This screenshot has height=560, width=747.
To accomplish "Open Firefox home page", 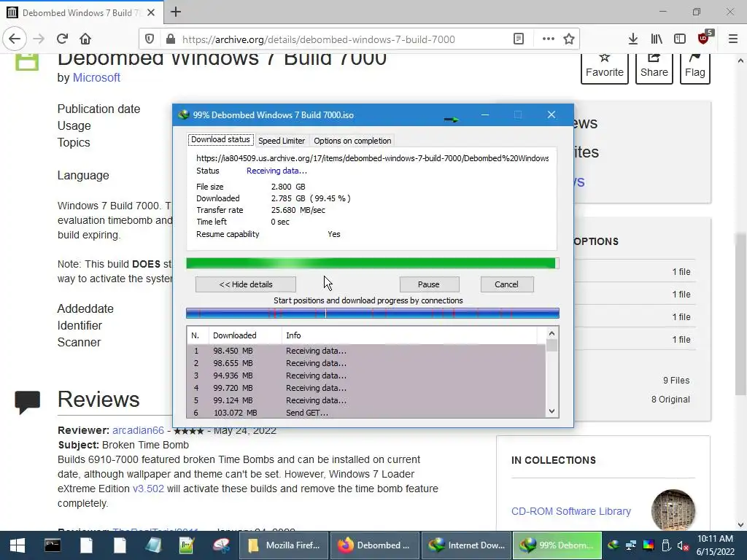I will [x=85, y=39].
